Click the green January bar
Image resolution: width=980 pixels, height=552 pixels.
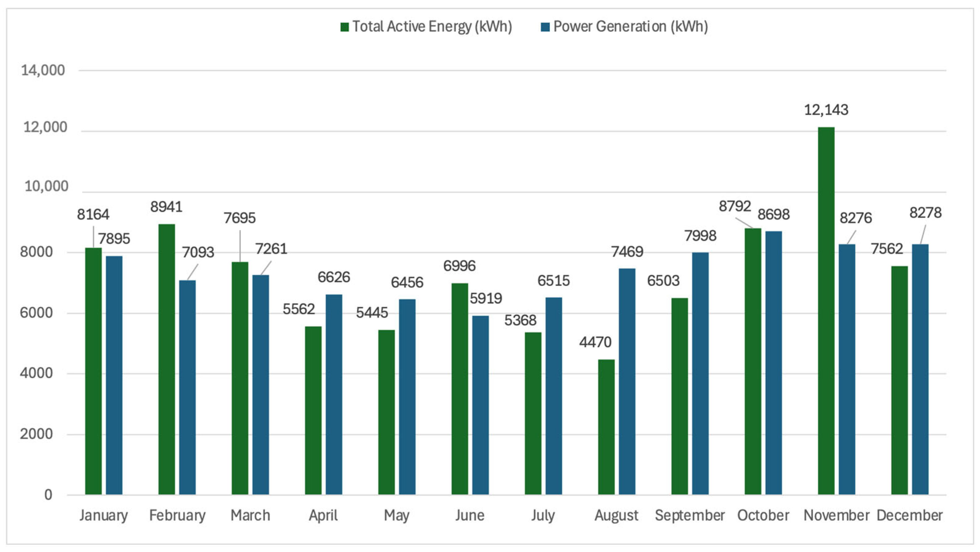click(94, 371)
